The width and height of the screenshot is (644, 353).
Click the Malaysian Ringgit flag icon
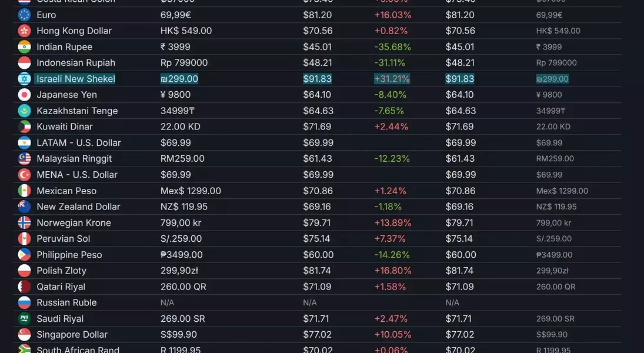[x=24, y=159]
